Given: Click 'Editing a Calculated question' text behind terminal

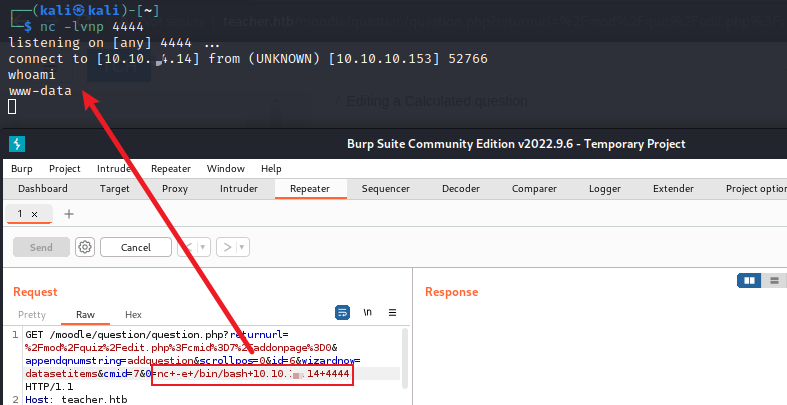Looking at the screenshot, I should 437,101.
